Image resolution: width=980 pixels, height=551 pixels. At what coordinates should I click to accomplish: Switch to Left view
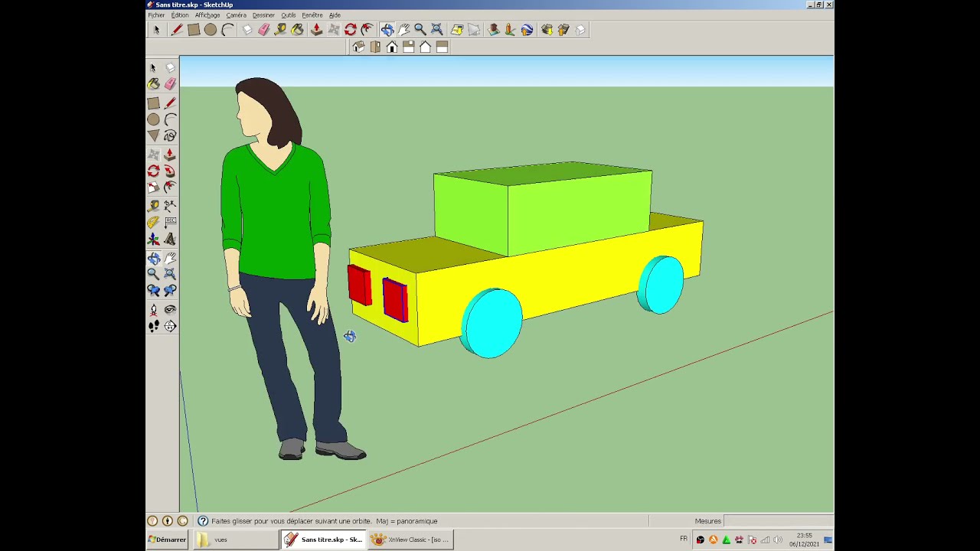click(x=443, y=47)
